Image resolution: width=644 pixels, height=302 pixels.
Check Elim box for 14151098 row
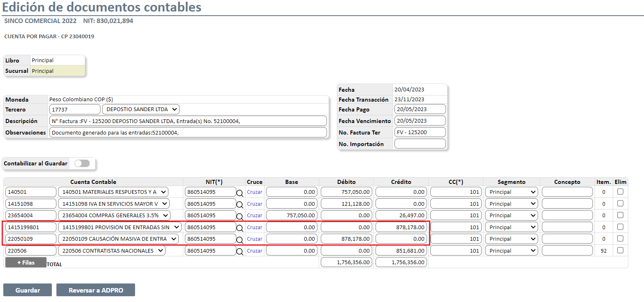pos(620,203)
